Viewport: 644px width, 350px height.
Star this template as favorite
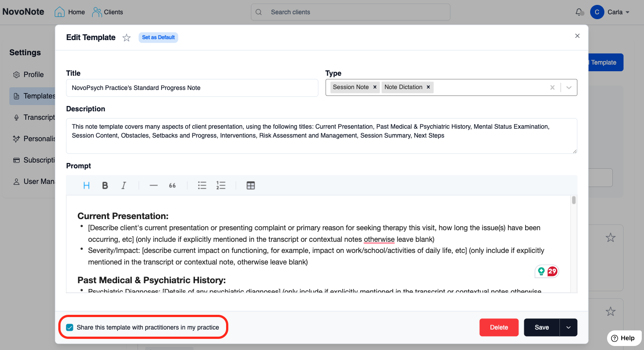[126, 38]
